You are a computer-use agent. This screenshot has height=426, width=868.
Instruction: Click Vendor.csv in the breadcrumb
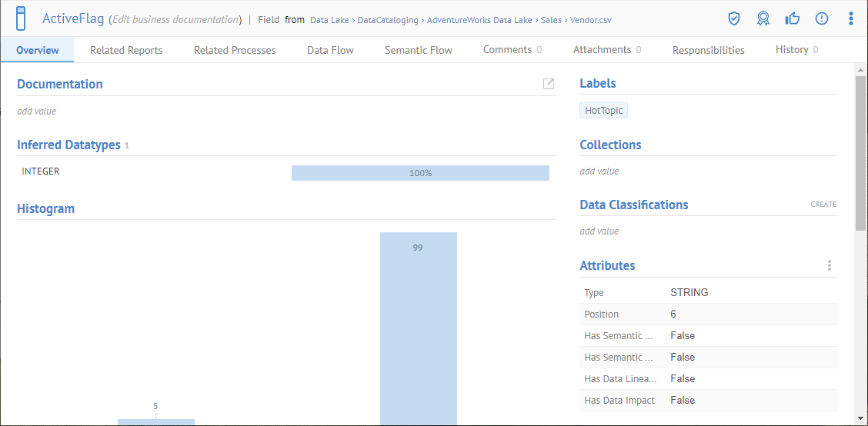[591, 20]
